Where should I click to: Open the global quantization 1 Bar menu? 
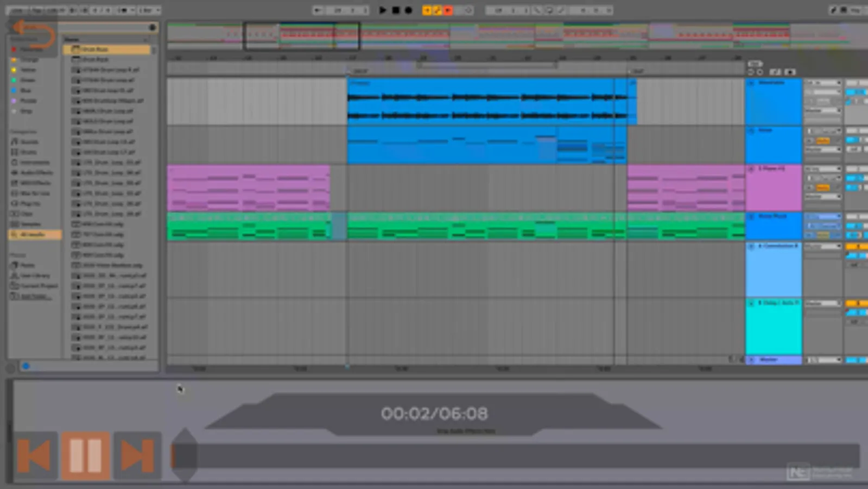[148, 10]
